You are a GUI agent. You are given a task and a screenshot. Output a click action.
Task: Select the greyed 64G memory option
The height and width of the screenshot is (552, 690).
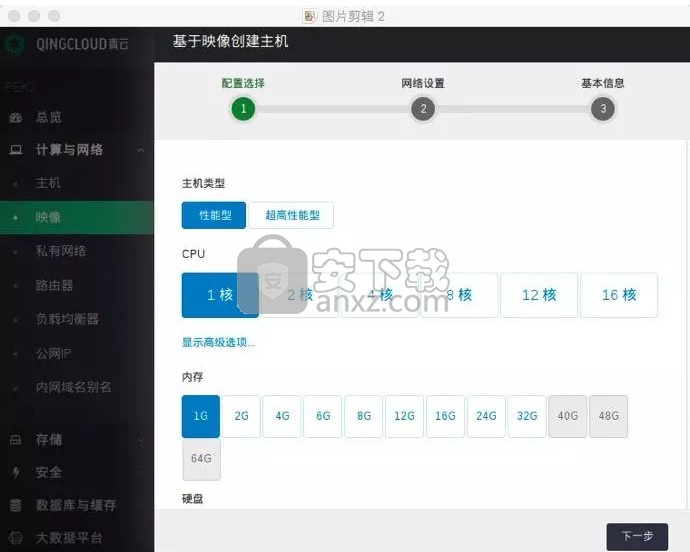(202, 459)
